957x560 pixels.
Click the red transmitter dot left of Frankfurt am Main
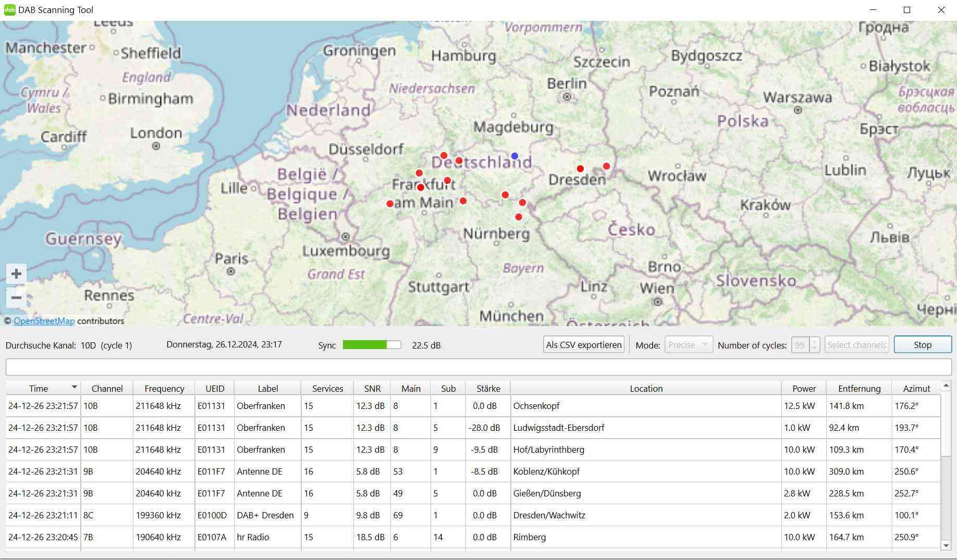pyautogui.click(x=390, y=204)
